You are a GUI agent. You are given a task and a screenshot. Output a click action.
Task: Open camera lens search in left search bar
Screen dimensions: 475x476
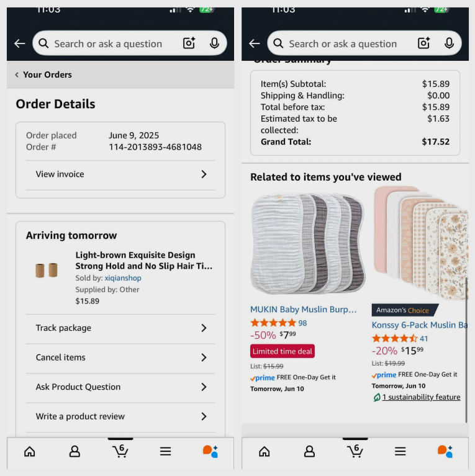189,43
